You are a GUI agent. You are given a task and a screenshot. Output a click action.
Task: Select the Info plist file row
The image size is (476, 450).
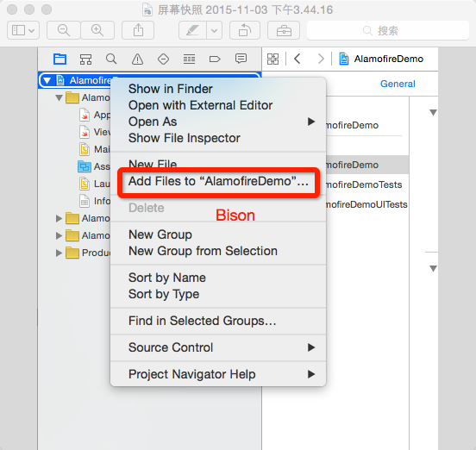(94, 201)
